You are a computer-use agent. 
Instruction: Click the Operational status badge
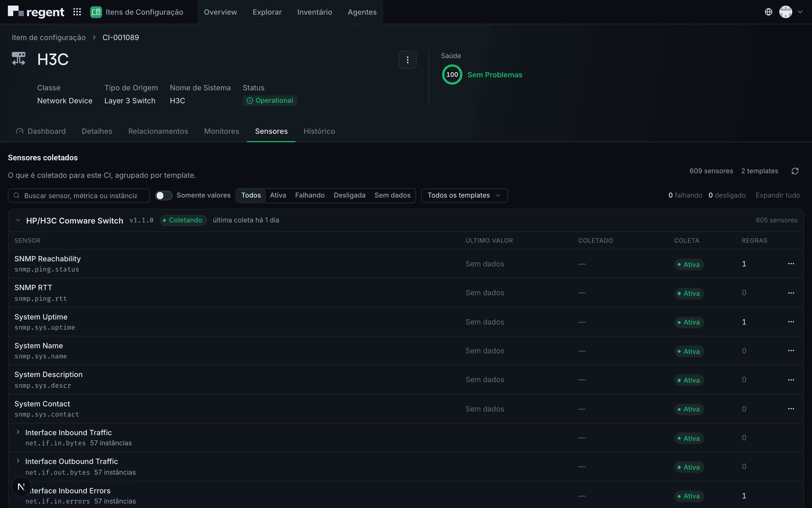pos(270,101)
